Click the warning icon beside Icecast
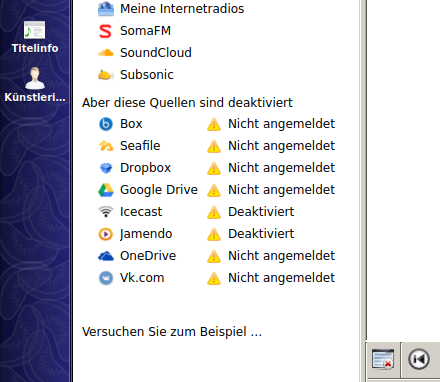 [x=214, y=212]
